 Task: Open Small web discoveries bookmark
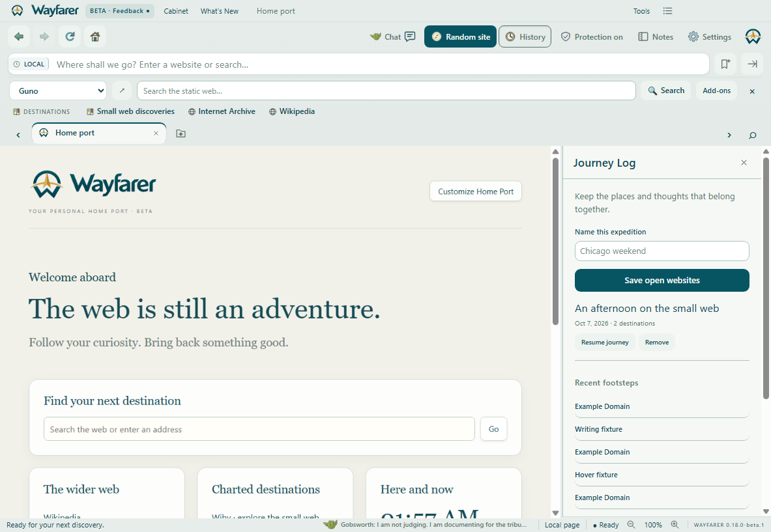[130, 111]
